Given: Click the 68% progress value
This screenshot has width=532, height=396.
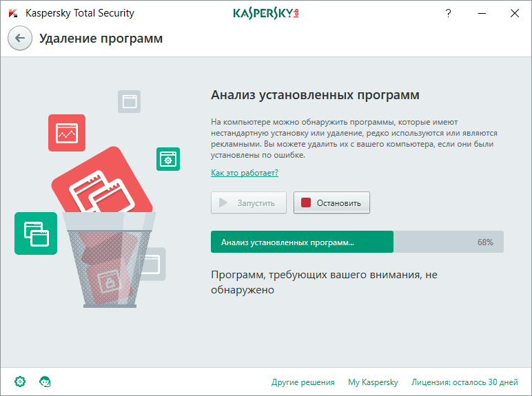Looking at the screenshot, I should click(x=485, y=242).
